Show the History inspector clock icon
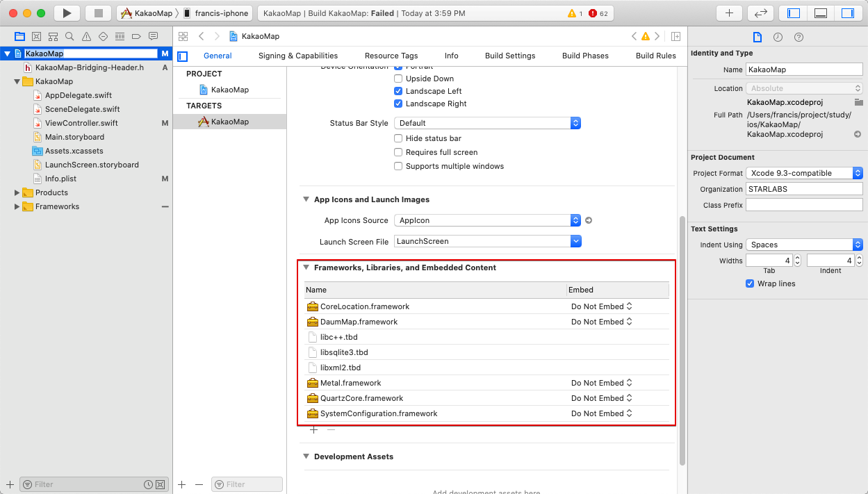This screenshot has height=494, width=868. click(x=778, y=38)
